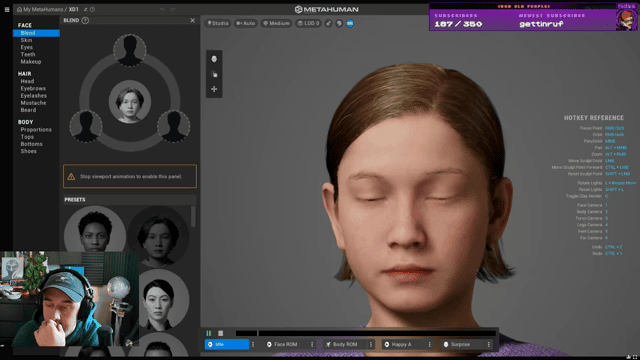Open options dots for Face ROM
The width and height of the screenshot is (640, 360).
click(312, 344)
